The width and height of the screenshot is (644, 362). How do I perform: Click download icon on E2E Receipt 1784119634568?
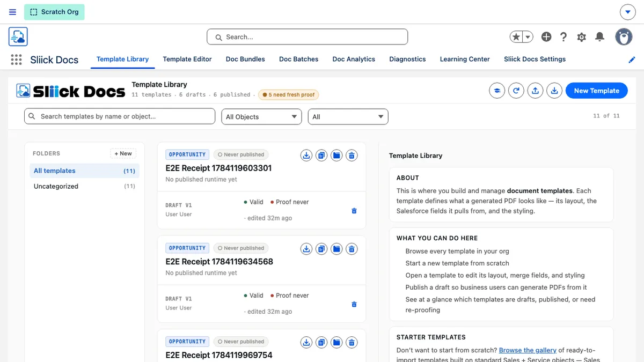click(306, 249)
